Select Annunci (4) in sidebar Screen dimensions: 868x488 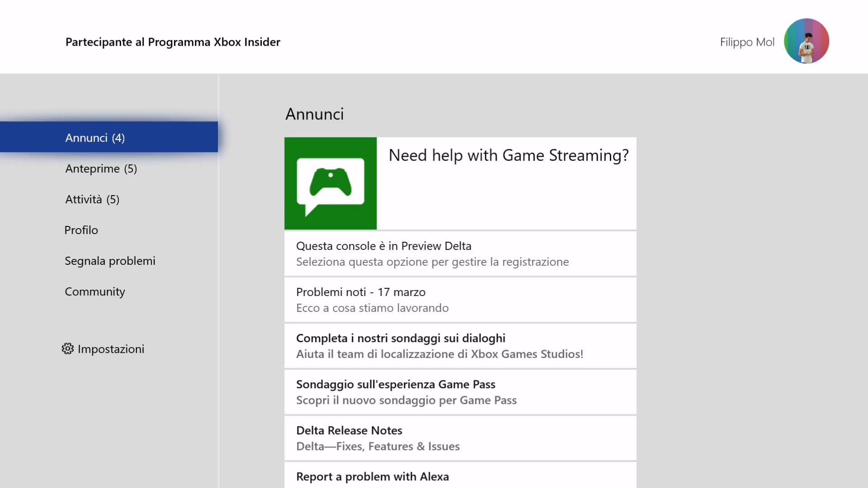[x=109, y=137]
